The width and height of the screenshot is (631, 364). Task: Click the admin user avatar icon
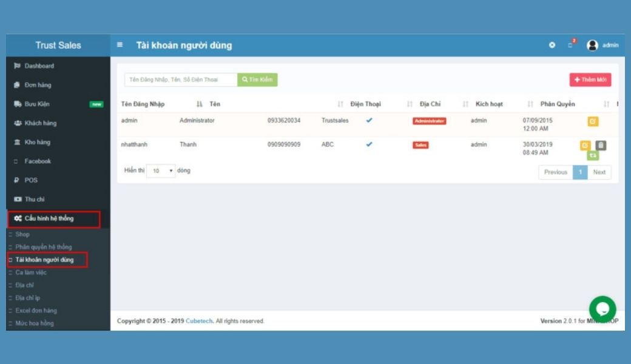click(592, 45)
